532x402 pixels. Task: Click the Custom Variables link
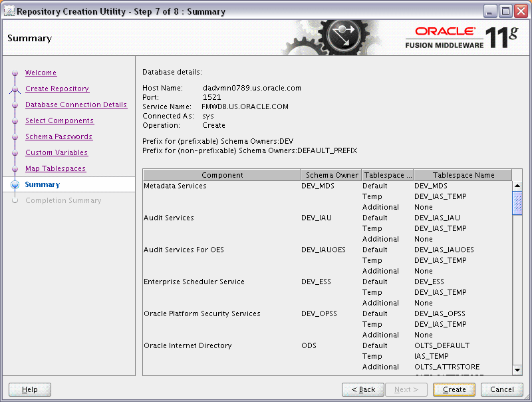pos(56,152)
